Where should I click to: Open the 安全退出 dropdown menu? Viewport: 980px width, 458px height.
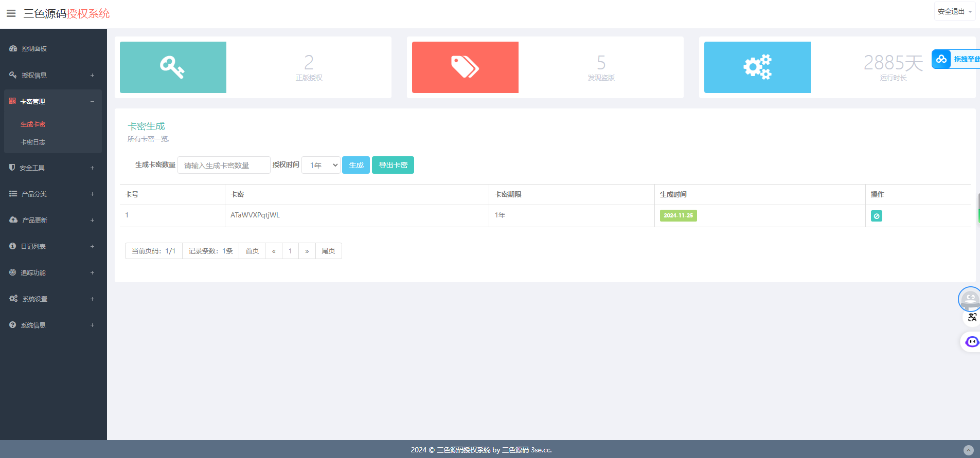coord(954,11)
